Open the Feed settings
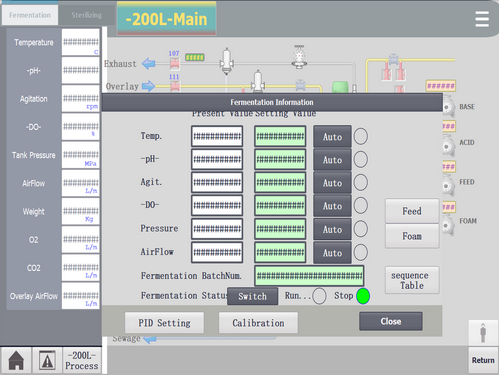Viewport: 499px width, 375px height. [412, 211]
